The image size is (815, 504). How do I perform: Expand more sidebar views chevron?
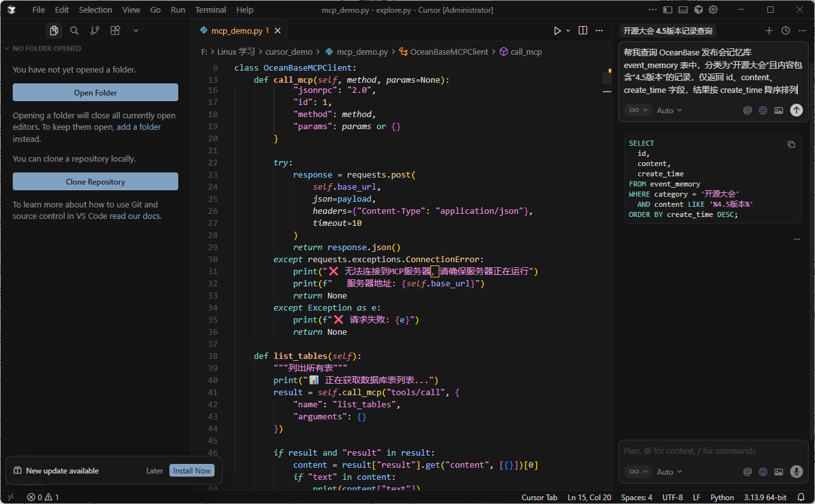pos(136,31)
